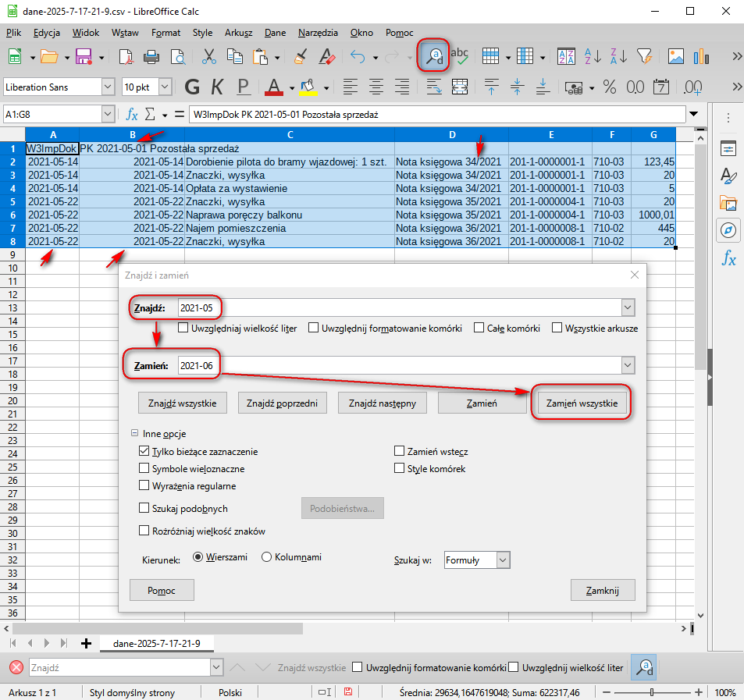This screenshot has height=700, width=744.
Task: Open the Edycja menu
Action: [x=47, y=33]
